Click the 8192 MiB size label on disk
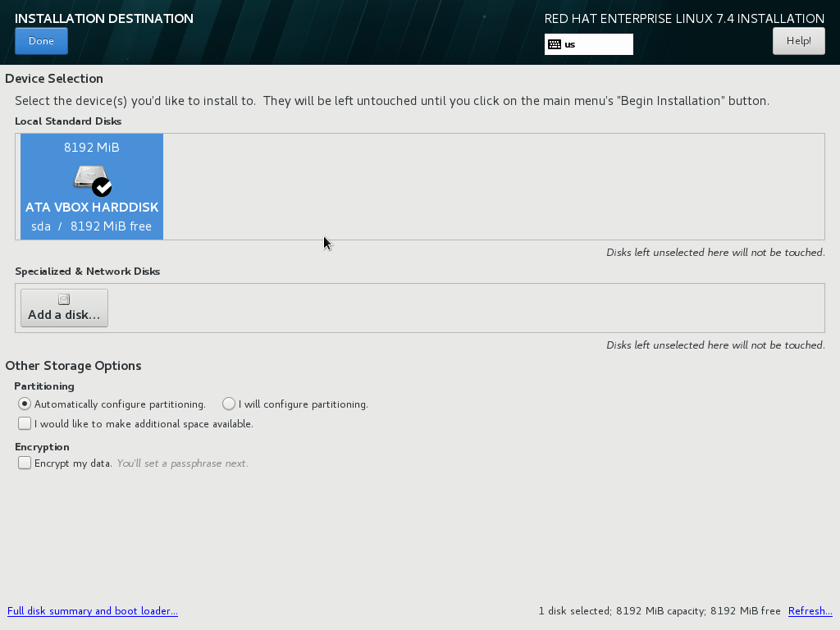The height and width of the screenshot is (630, 840). tap(92, 148)
